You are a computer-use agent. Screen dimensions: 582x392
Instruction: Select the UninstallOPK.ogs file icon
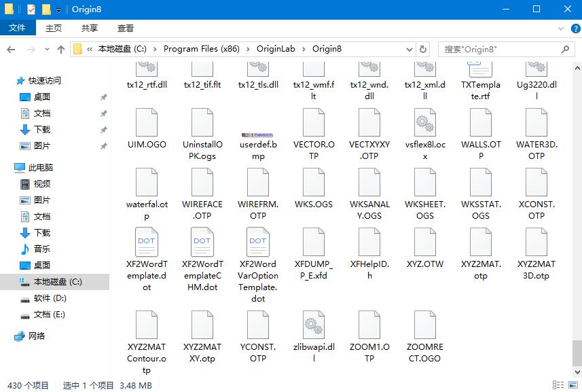click(x=202, y=122)
